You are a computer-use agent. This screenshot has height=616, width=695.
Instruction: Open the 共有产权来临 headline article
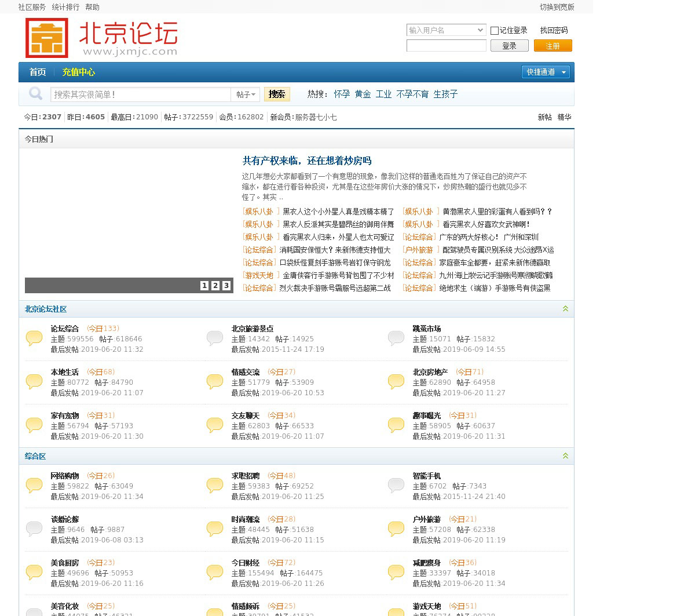(307, 161)
